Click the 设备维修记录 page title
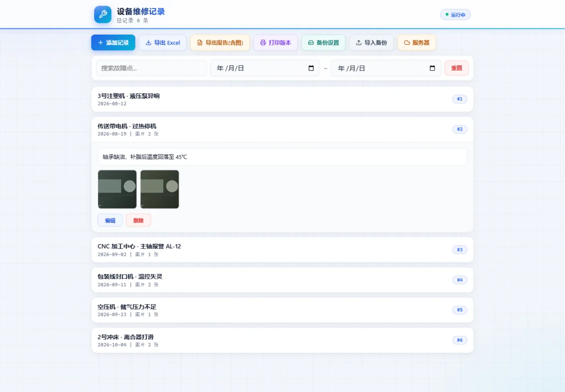565x392 pixels. click(x=141, y=11)
